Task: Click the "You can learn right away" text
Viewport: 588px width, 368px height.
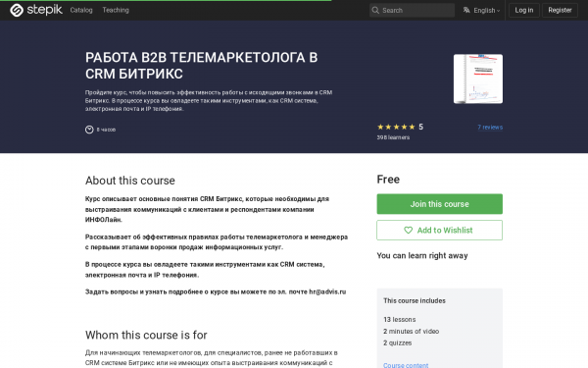Action: tap(422, 256)
